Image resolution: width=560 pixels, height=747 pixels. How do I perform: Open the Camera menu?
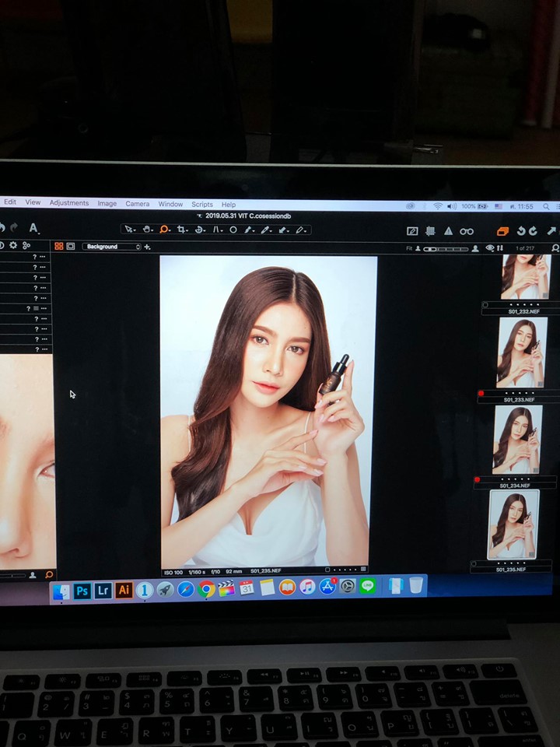click(x=138, y=204)
